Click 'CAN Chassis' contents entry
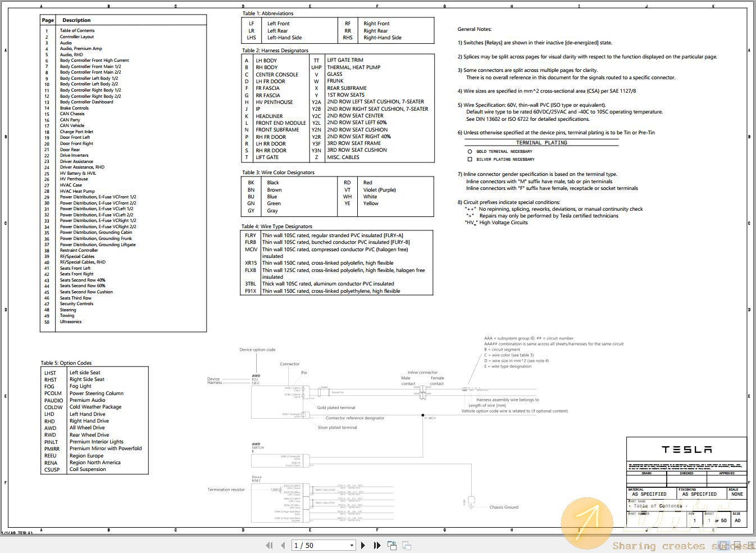 72,114
